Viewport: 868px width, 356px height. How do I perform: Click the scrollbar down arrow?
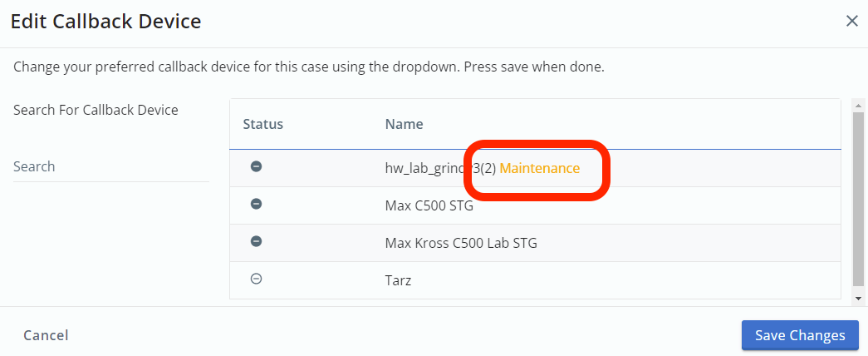click(x=859, y=299)
